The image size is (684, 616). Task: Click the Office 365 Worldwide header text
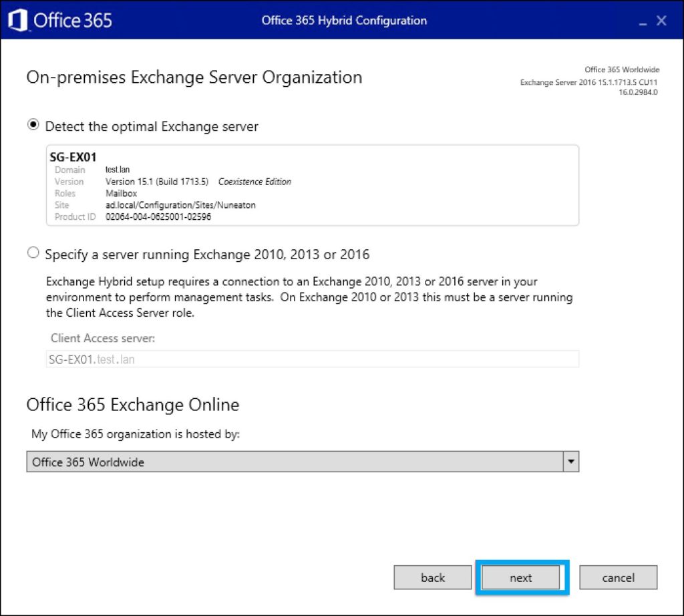[x=622, y=69]
